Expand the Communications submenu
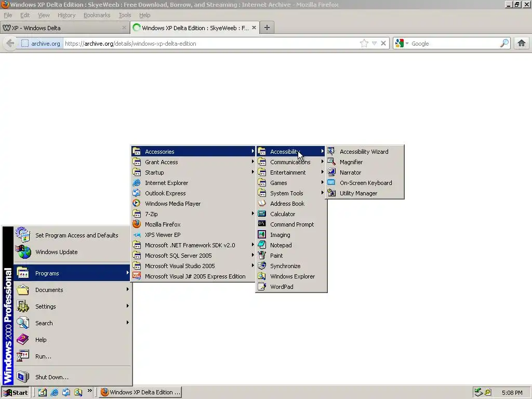Viewport: 532px width, 399px height. pos(291,162)
